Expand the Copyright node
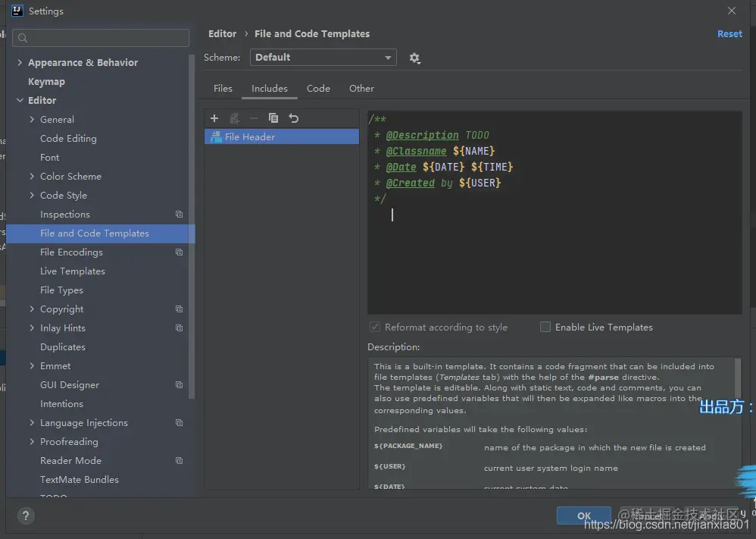Image resolution: width=756 pixels, height=539 pixels. coord(32,309)
